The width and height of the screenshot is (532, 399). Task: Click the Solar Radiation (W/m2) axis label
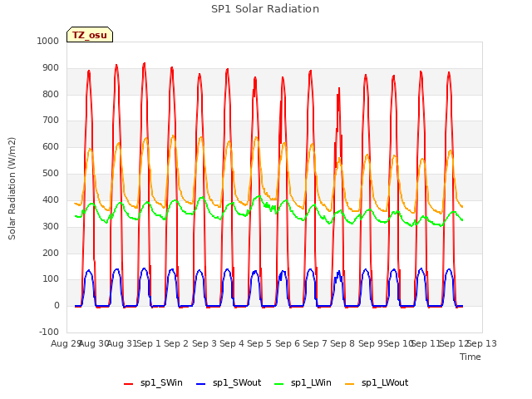click(12, 189)
